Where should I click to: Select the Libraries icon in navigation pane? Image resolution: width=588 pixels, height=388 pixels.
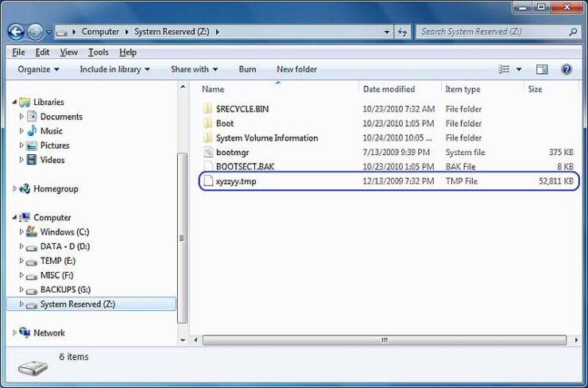tap(25, 102)
